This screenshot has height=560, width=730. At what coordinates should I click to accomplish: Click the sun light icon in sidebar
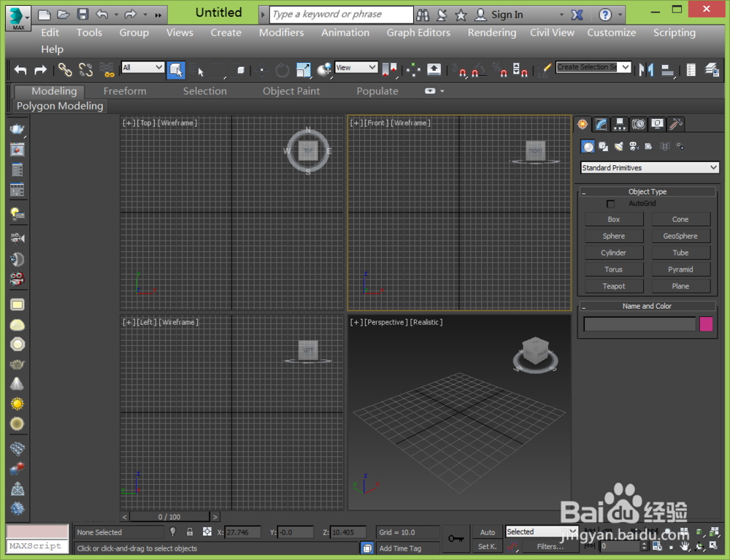[x=18, y=404]
